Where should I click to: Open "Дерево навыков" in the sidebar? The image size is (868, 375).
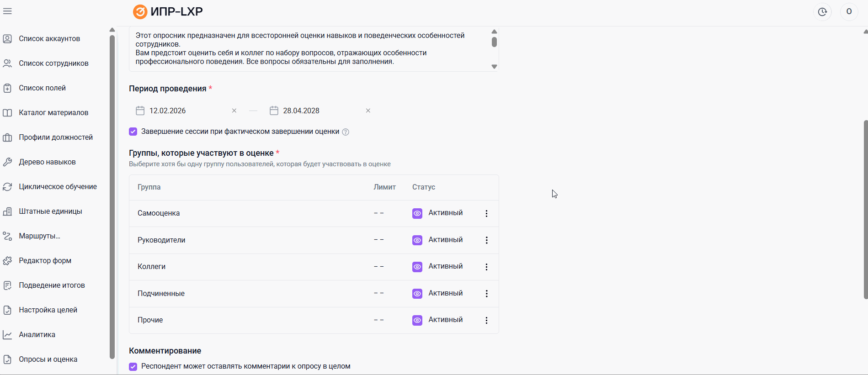47,162
